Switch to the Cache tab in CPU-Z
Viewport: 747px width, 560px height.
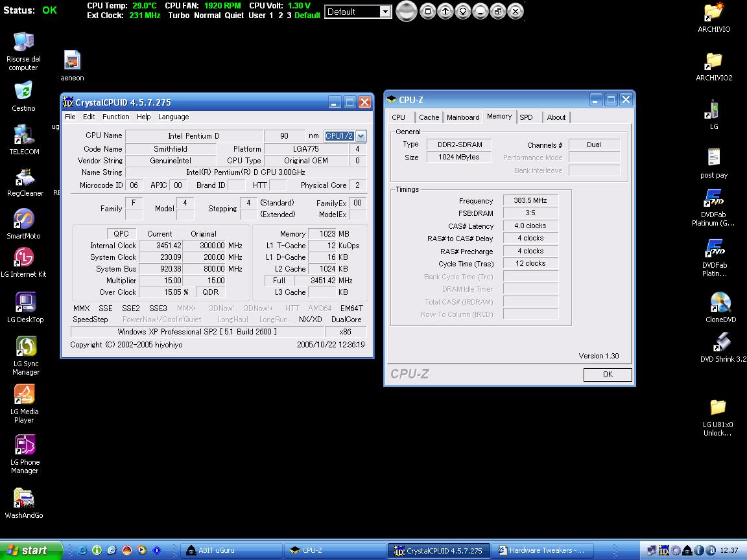coord(429,117)
